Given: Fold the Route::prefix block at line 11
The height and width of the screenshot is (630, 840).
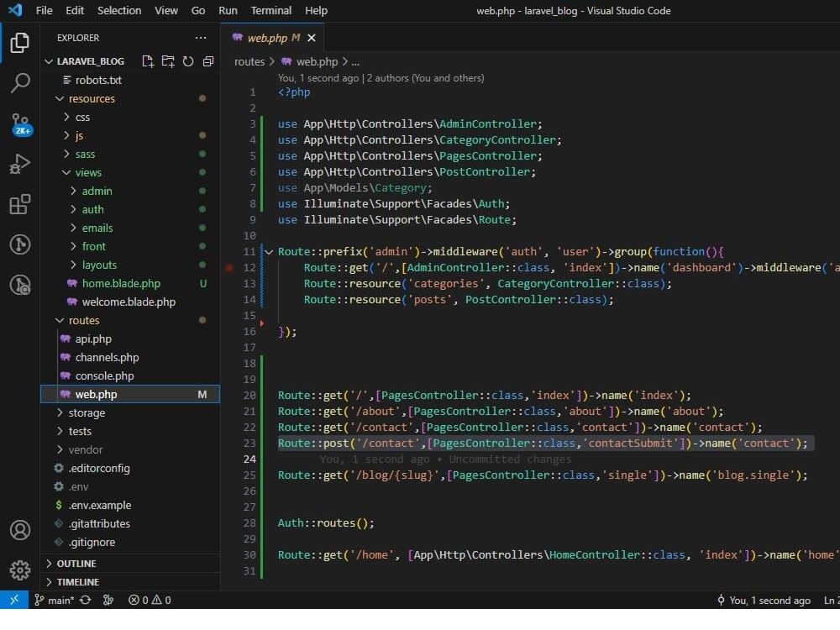Looking at the screenshot, I should coord(269,252).
